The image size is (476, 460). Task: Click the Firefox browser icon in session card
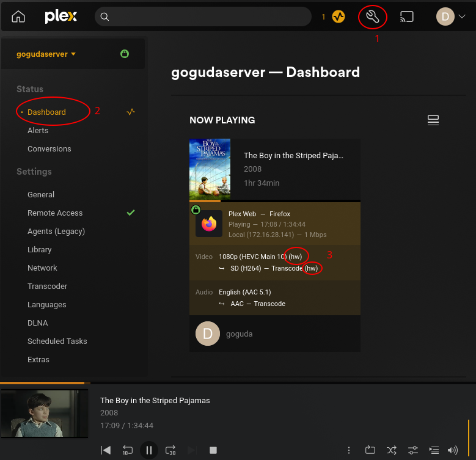(209, 224)
